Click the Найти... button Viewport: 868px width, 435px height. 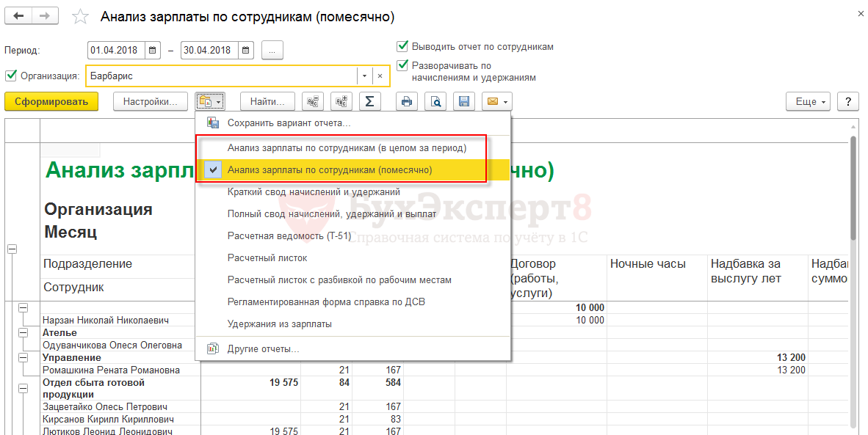click(x=267, y=102)
